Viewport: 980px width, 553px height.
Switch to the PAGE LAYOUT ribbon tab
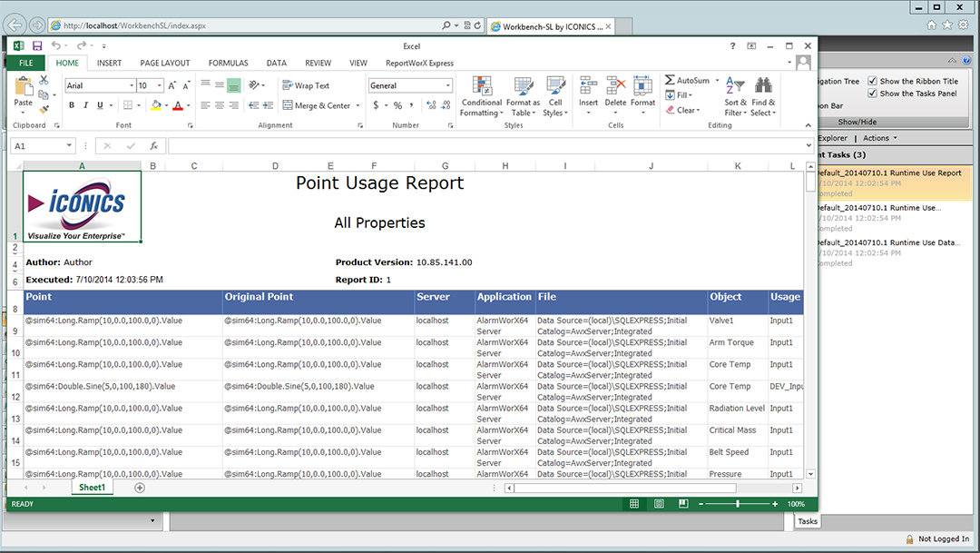[x=165, y=63]
